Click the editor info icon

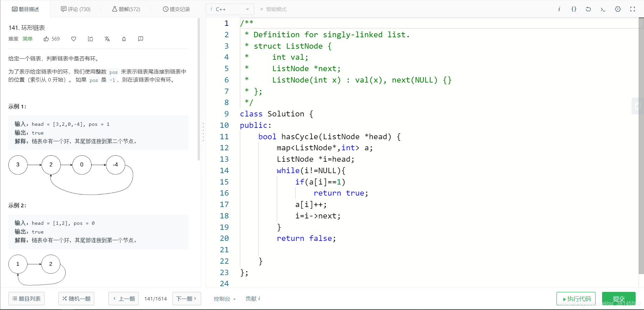pyautogui.click(x=559, y=9)
